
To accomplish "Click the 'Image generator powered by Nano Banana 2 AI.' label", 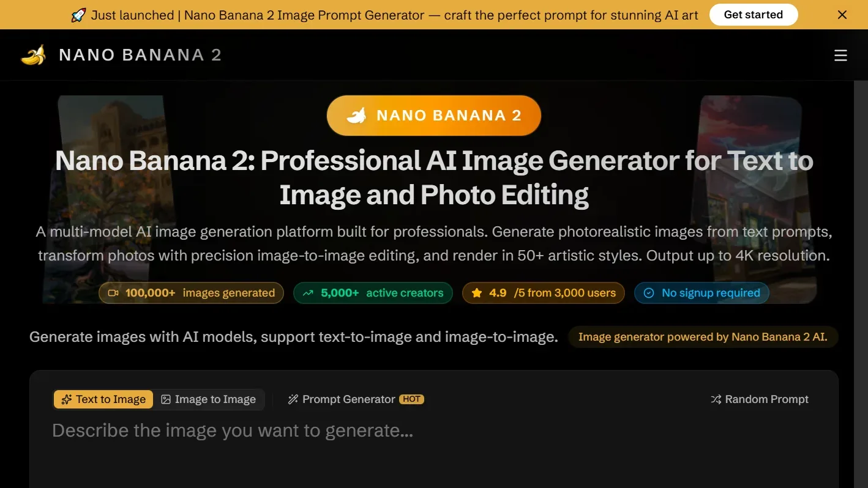I will [x=703, y=337].
